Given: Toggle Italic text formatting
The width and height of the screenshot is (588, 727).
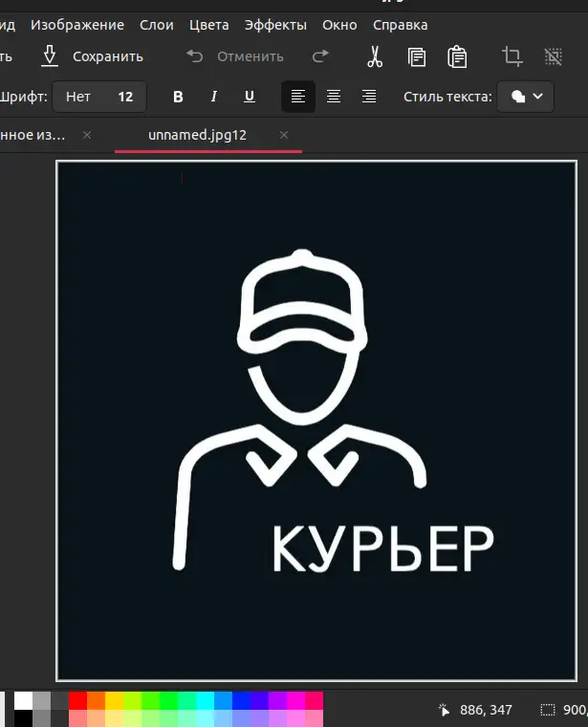Looking at the screenshot, I should point(213,97).
